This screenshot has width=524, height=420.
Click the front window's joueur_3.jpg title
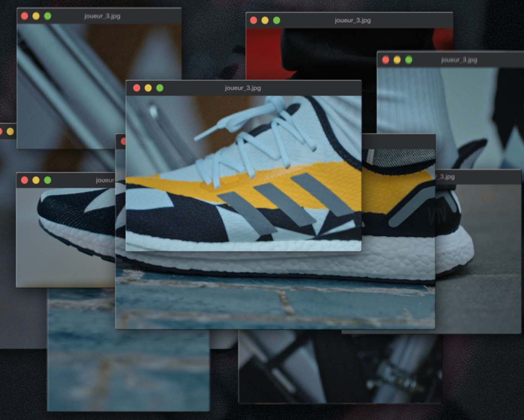point(243,88)
